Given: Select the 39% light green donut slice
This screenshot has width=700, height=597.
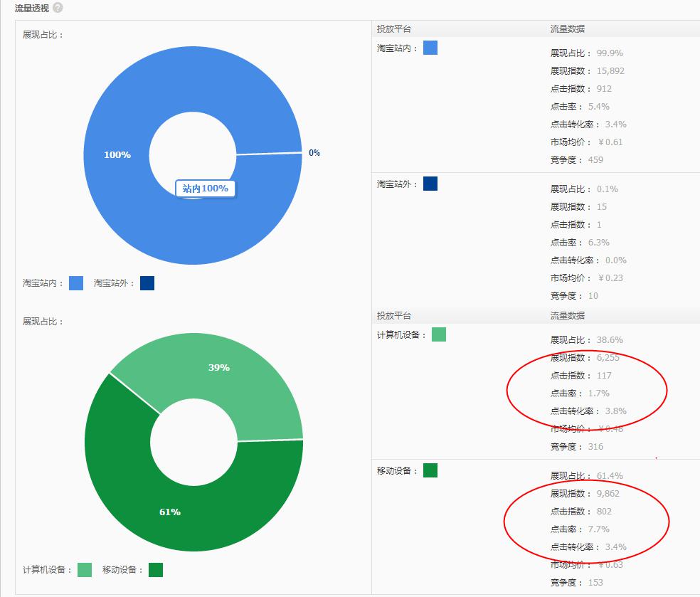Looking at the screenshot, I should coord(219,368).
